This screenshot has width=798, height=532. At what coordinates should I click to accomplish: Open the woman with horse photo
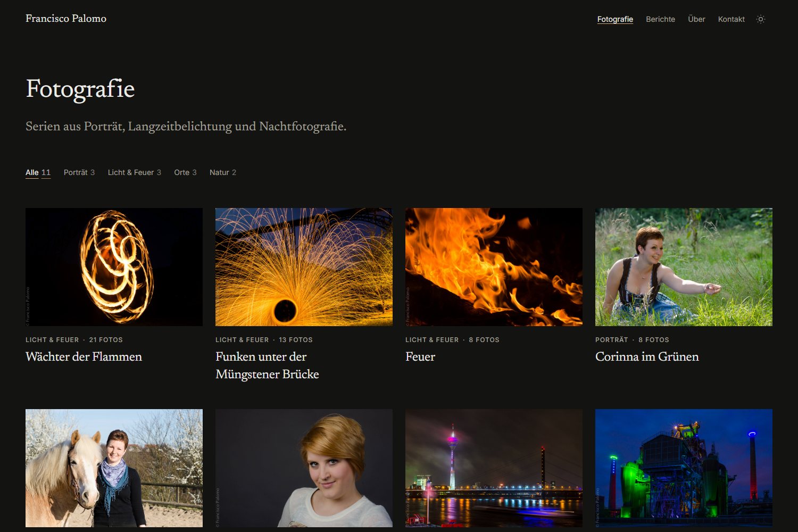tap(114, 468)
